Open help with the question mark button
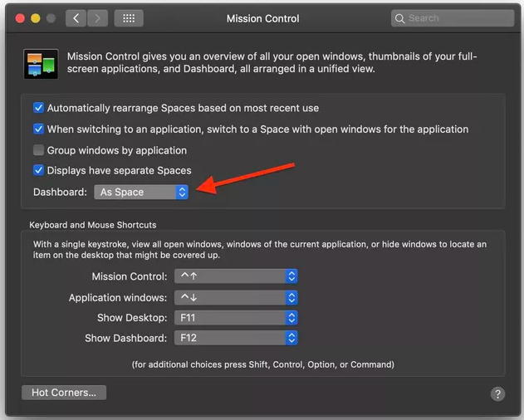Screen dimensions: 524x420 [x=497, y=394]
